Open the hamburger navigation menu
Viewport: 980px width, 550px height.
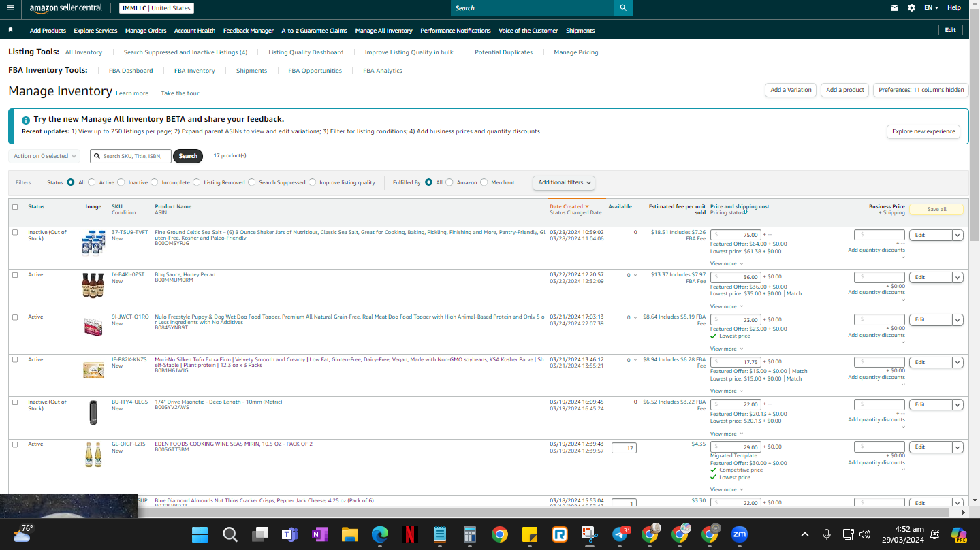10,8
